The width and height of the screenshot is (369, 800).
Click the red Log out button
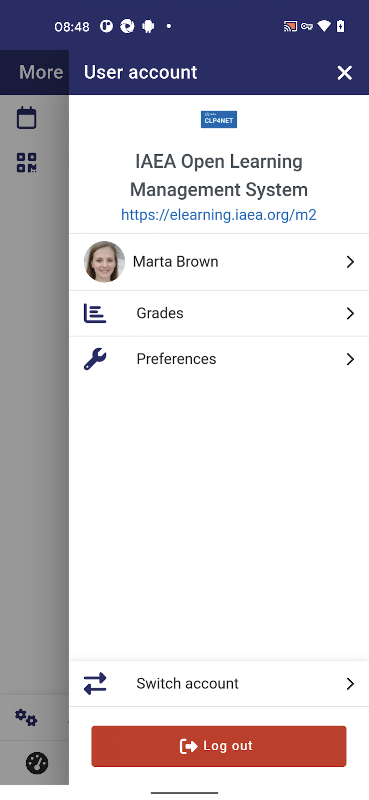point(219,746)
